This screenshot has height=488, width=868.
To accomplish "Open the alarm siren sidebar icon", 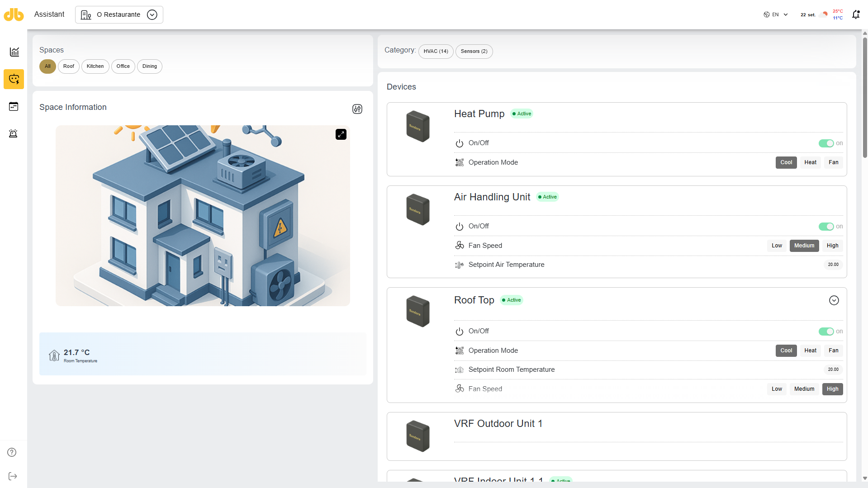I will 14,133.
